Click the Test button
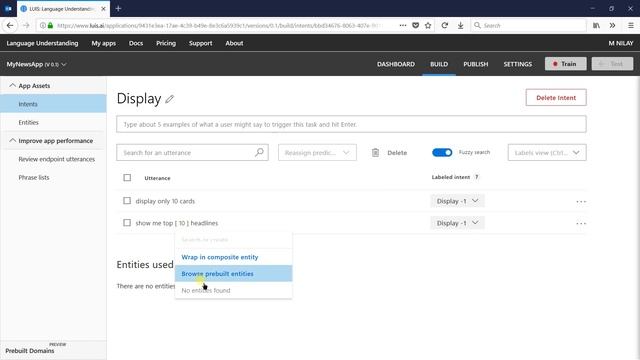This screenshot has height=360, width=640. click(x=612, y=64)
